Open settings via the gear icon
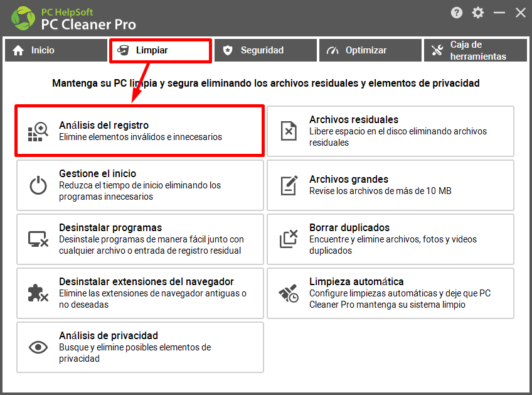The height and width of the screenshot is (395, 532). 477,13
